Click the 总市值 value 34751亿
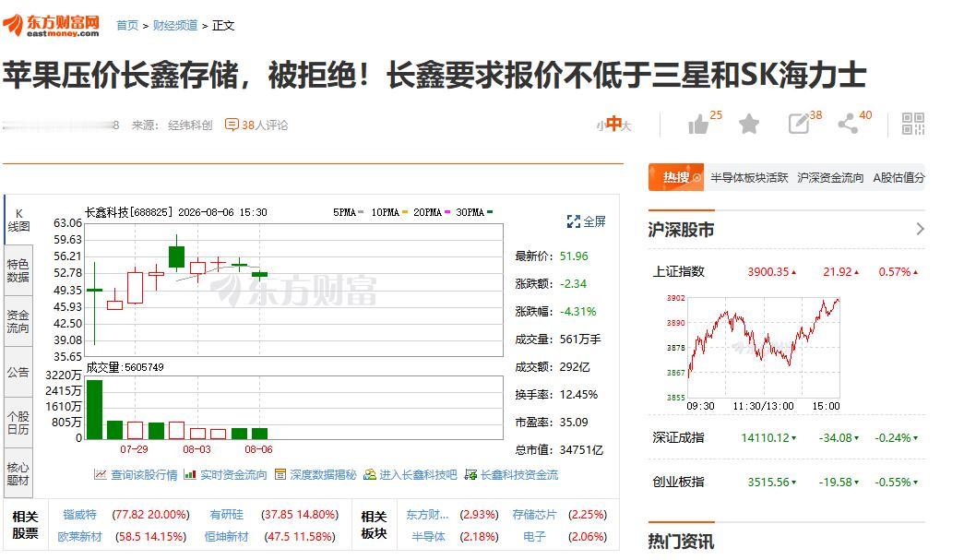This screenshot has width=964, height=560. 581,450
